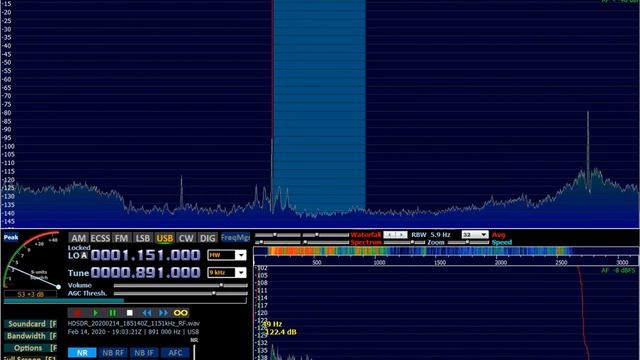Switch to CW mode
The height and width of the screenshot is (360, 640).
186,238
